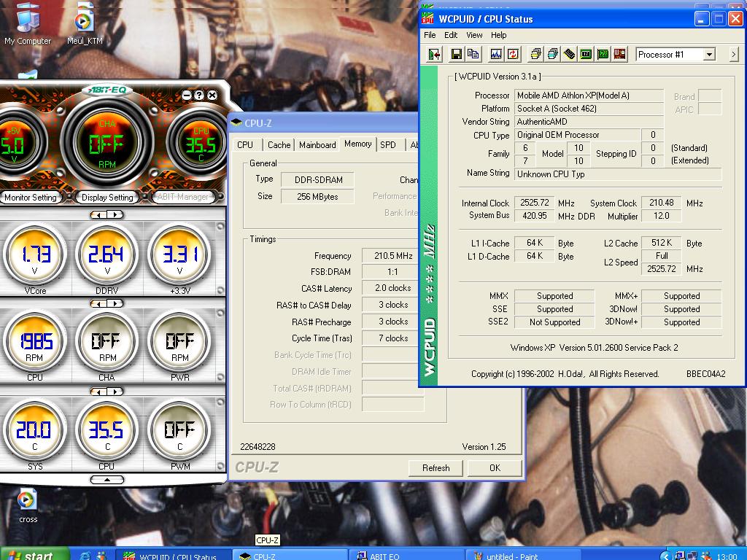747x560 pixels.
Task: Click the left/right arrow pager above the SYS temperature row
Action: [107, 392]
